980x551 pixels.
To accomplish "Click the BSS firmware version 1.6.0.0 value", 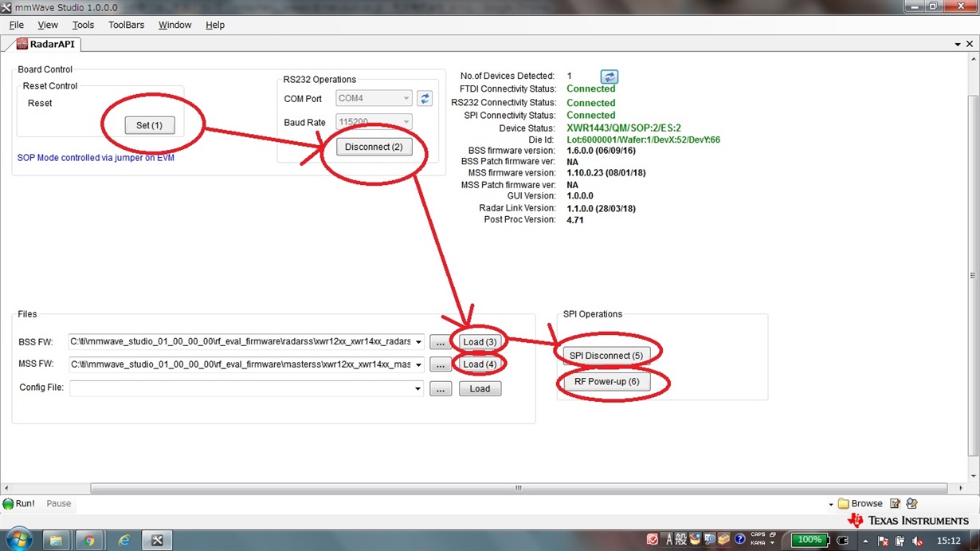I will [601, 151].
